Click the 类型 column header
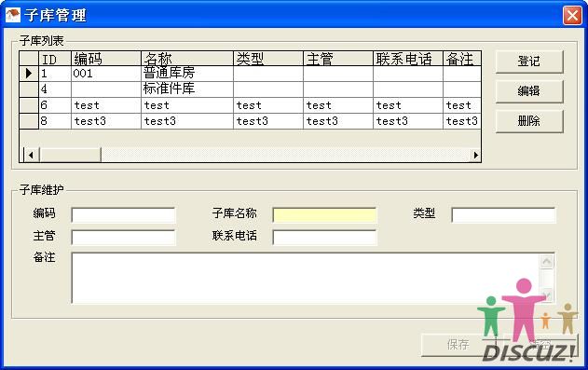Image resolution: width=588 pixels, height=370 pixels. (x=268, y=59)
